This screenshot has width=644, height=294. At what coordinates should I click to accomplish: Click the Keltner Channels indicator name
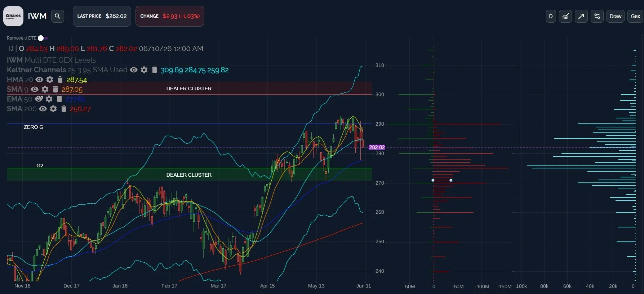pos(36,70)
